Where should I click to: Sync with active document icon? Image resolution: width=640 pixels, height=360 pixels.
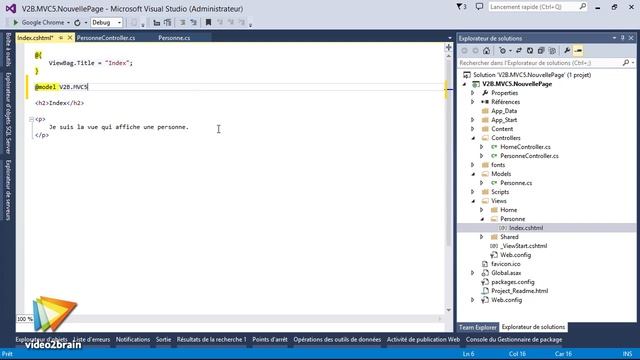(519, 51)
